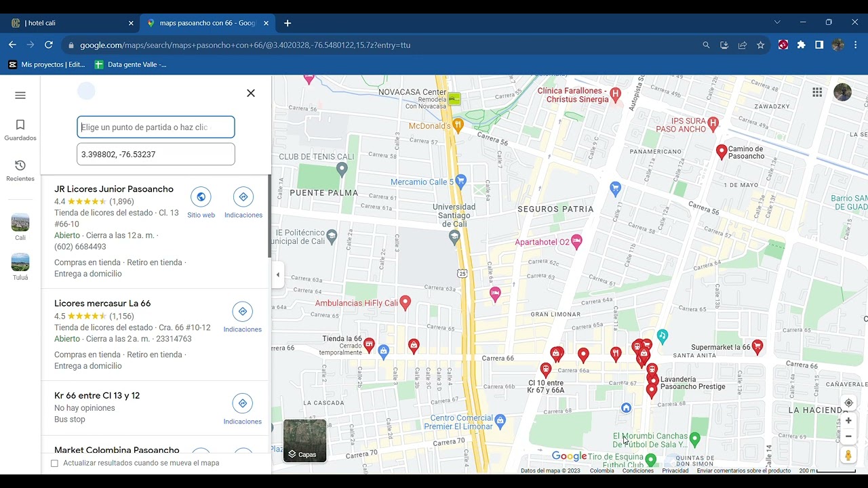Go back in browser history
Screen dimensions: 868x488
pyautogui.click(x=12, y=45)
